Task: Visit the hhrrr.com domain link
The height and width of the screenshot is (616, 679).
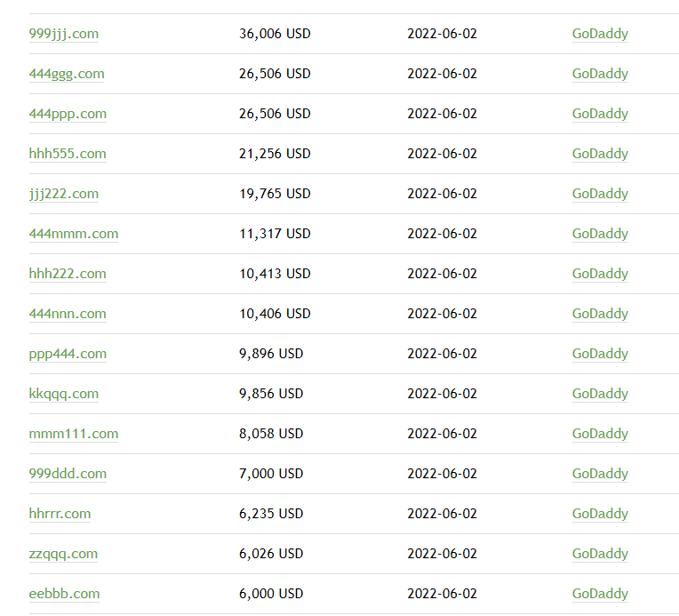Action: tap(60, 514)
